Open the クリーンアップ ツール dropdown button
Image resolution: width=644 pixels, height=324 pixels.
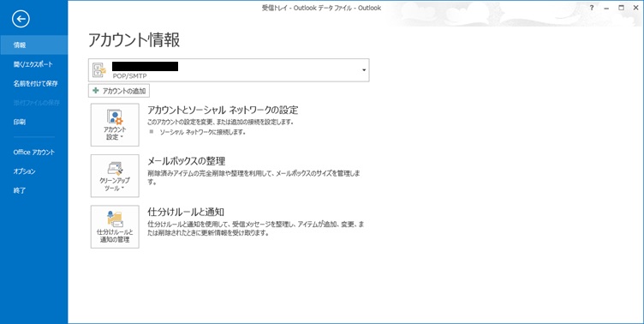115,176
